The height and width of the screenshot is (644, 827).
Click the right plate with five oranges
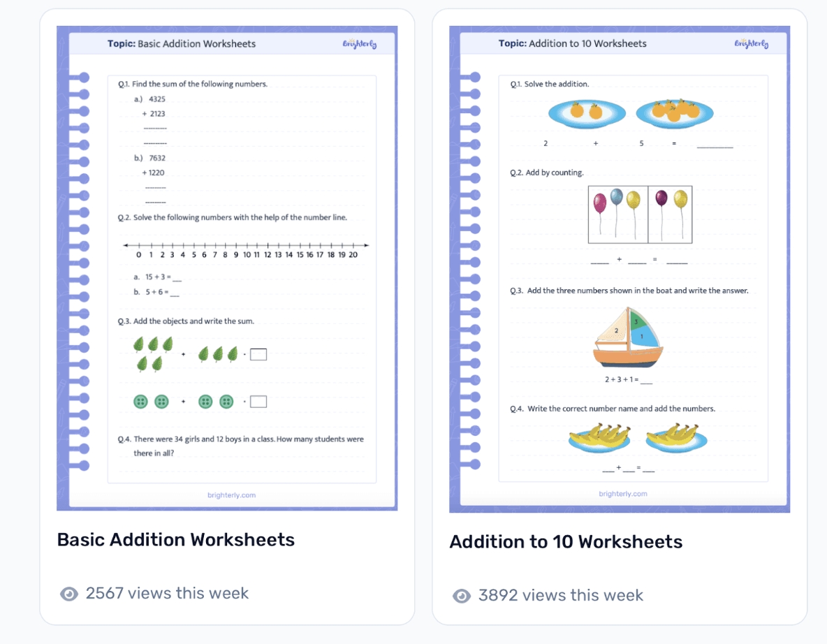pos(674,112)
